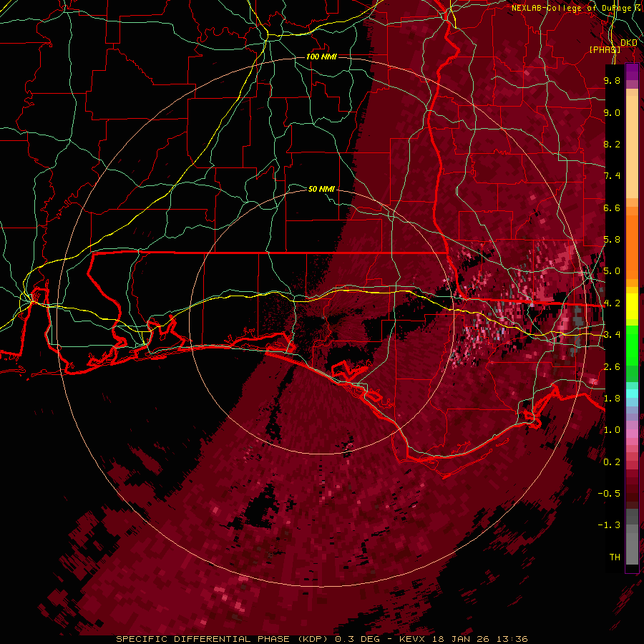The width and height of the screenshot is (644, 644).
Task: Click the "SPECIFIC DIFFERENTIAL PHASE (KDP)" caption text
Action: tap(222, 639)
